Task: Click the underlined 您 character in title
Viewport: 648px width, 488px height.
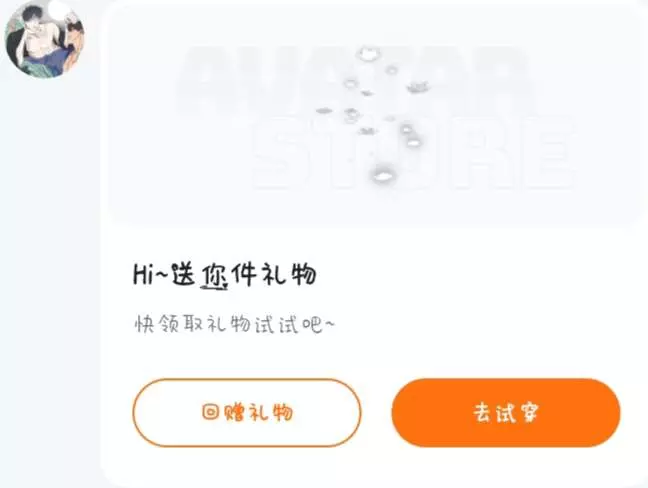Action: (214, 275)
